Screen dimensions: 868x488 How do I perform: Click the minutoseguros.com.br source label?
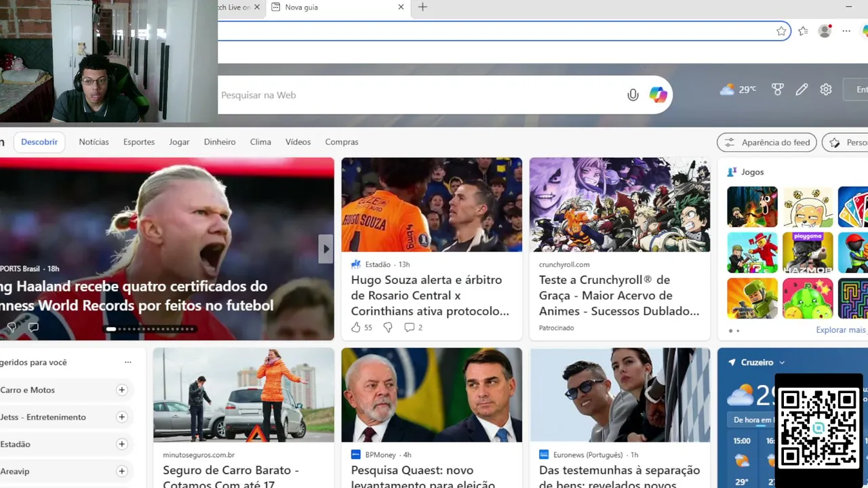[x=199, y=455]
